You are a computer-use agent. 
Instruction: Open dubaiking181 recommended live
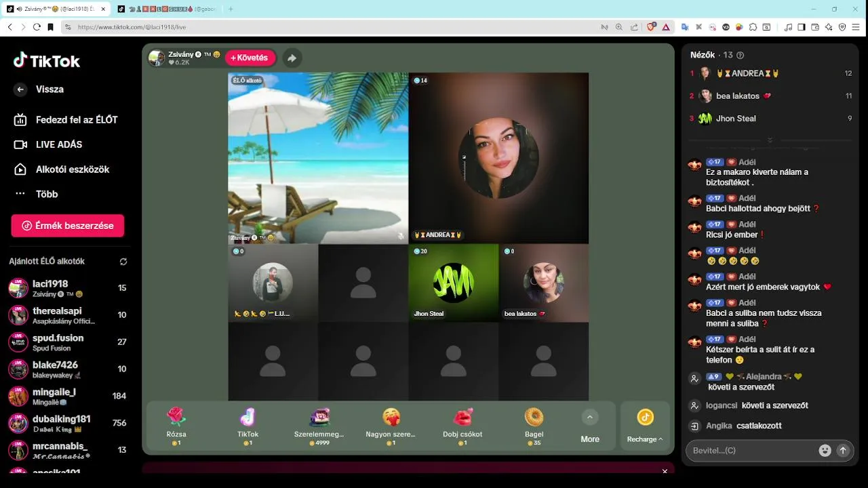(67, 423)
